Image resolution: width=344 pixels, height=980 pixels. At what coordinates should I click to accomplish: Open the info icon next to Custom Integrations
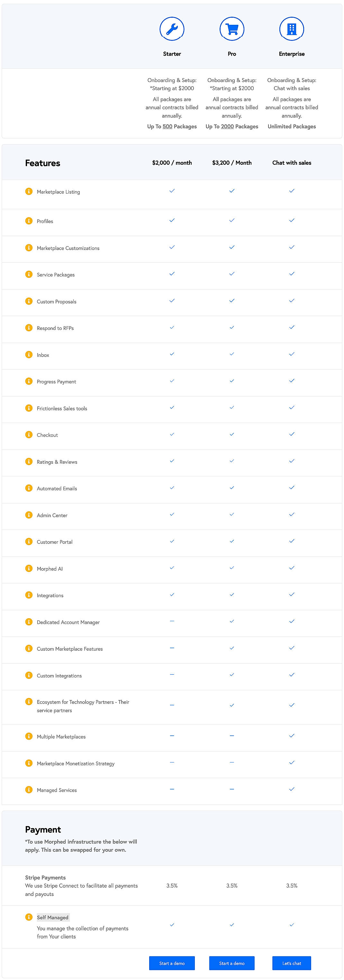click(x=29, y=675)
